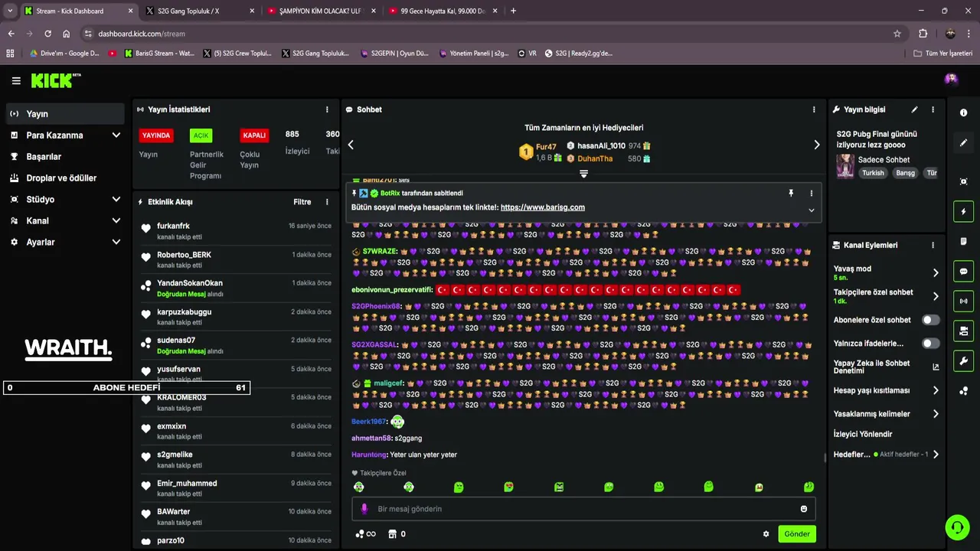Open the Etkinlik Akışı three-dot menu
Image resolution: width=980 pixels, height=551 pixels.
click(327, 202)
